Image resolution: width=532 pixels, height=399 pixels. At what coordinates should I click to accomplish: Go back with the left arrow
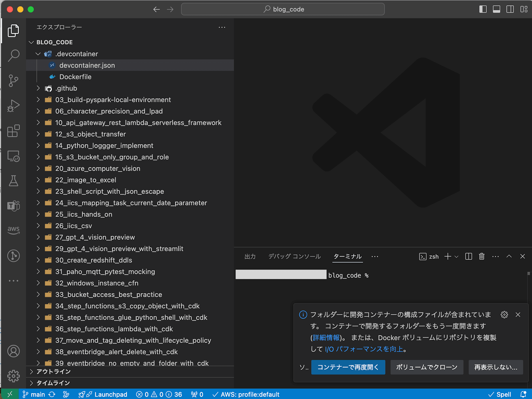pos(156,10)
